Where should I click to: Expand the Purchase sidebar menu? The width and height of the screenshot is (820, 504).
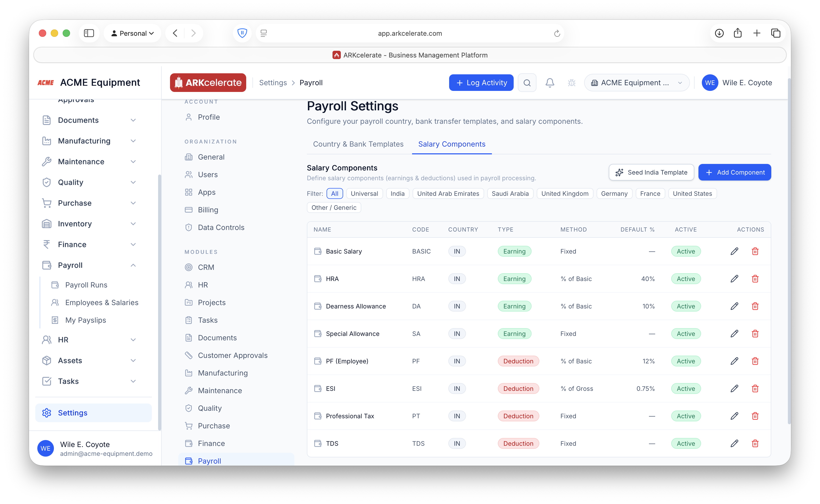point(89,203)
